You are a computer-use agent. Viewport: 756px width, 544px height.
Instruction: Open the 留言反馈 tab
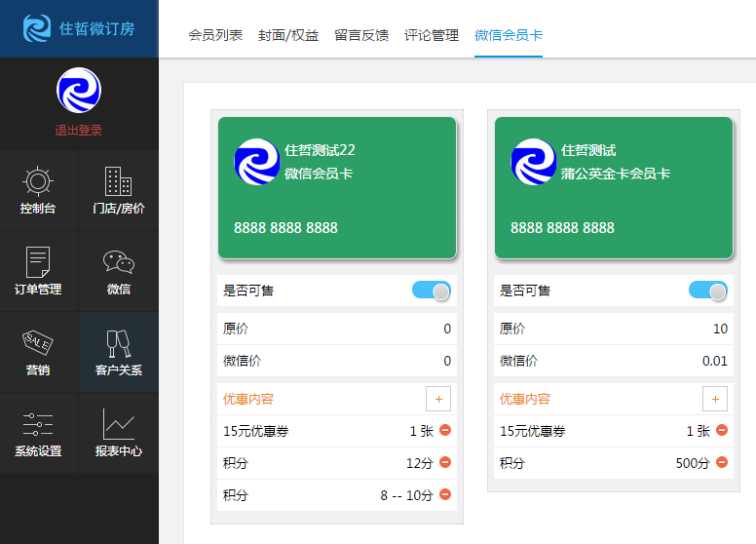point(360,35)
